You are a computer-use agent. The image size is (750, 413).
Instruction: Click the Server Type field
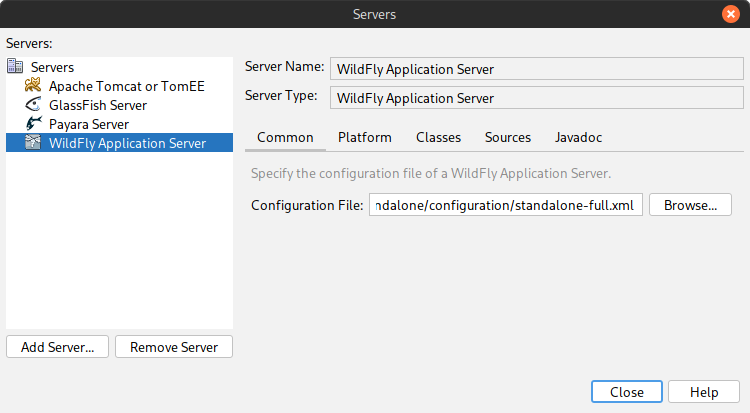pyautogui.click(x=537, y=98)
